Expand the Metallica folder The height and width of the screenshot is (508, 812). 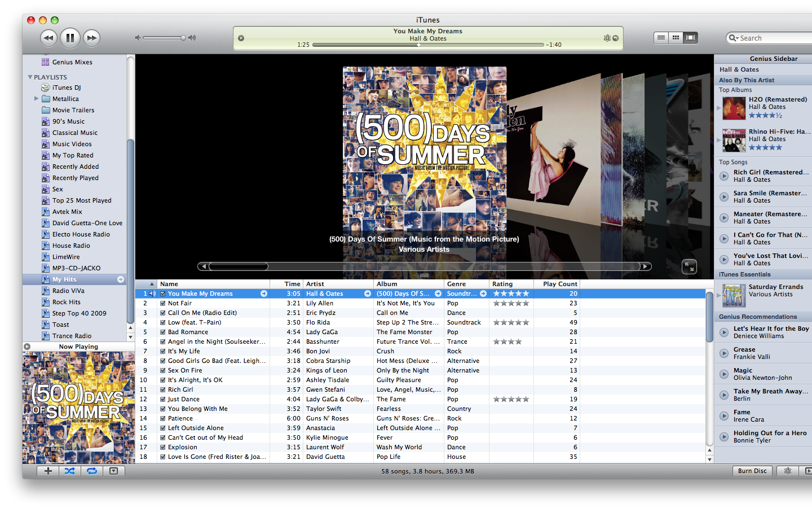click(x=37, y=99)
